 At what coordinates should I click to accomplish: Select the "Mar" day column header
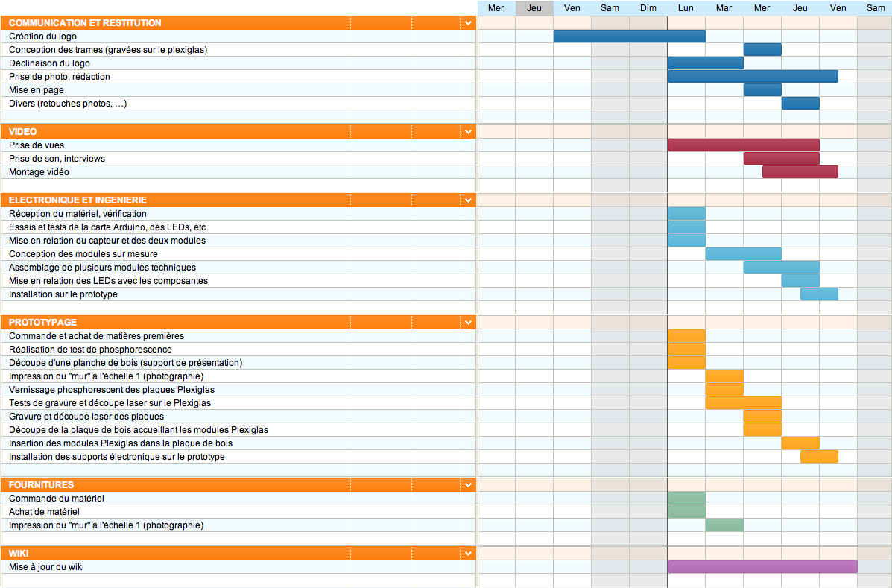[724, 8]
